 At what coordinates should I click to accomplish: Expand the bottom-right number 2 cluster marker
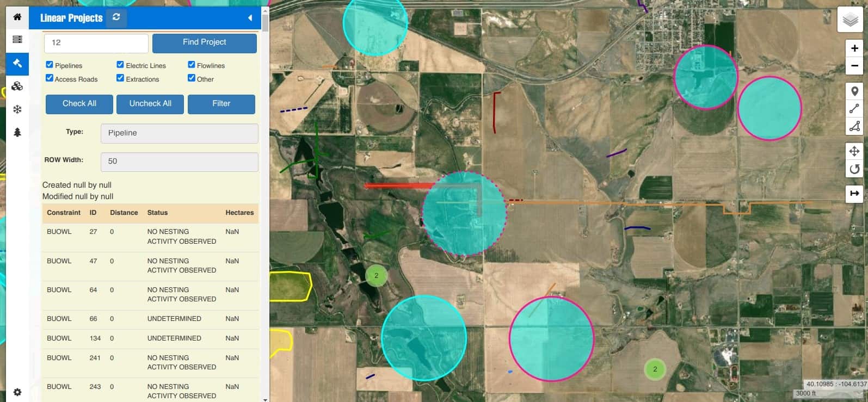[655, 369]
